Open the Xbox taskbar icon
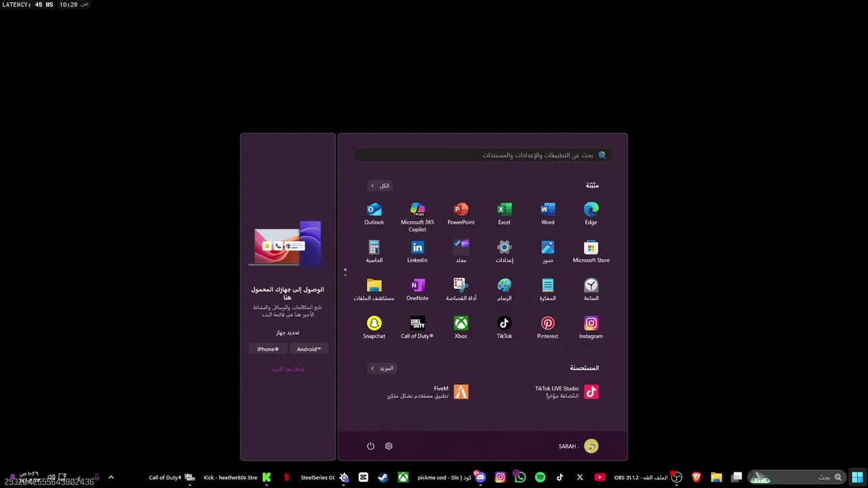 coord(403,477)
